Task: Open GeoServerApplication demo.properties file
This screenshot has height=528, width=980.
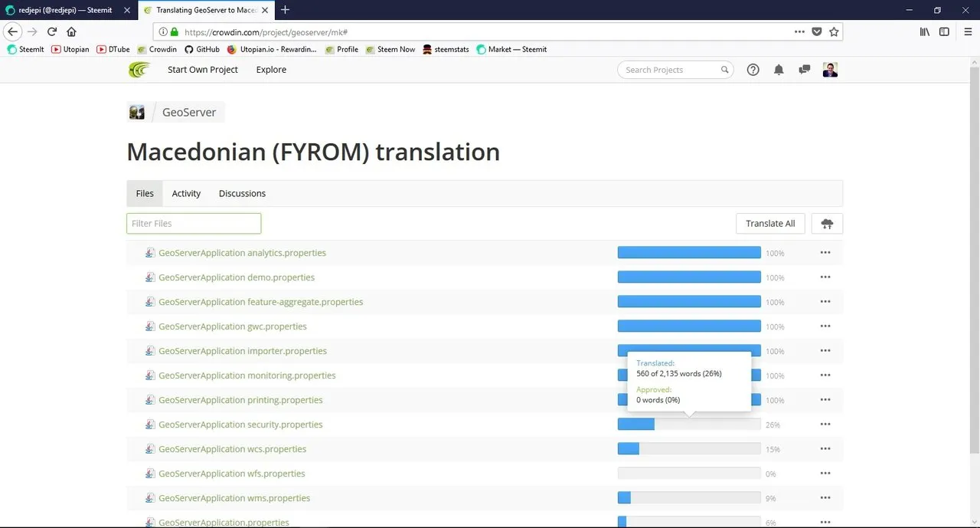Action: tap(237, 277)
